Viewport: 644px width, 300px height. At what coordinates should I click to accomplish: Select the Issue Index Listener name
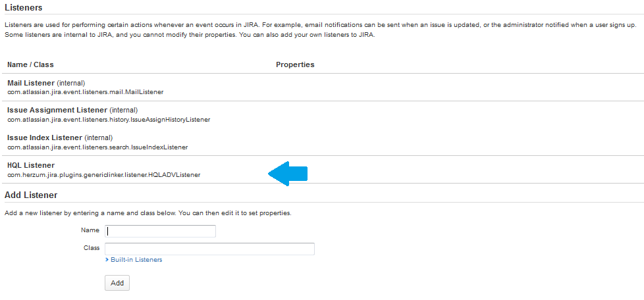pos(45,137)
